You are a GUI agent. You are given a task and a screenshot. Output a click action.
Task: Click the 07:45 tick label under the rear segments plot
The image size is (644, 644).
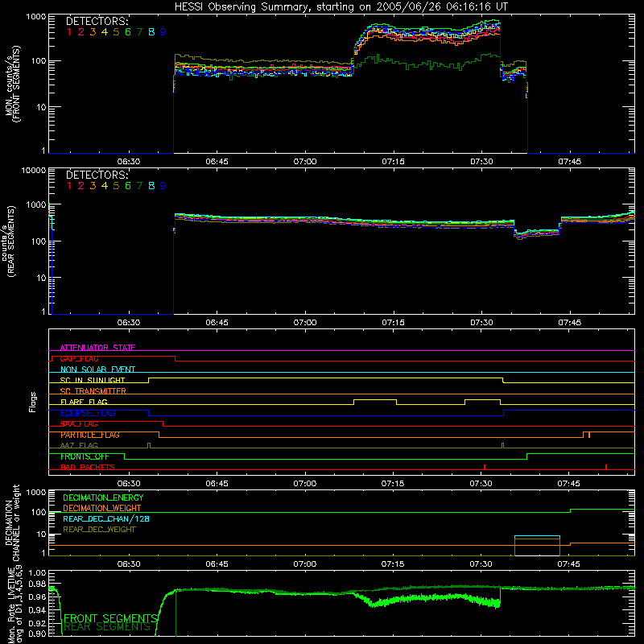pyautogui.click(x=569, y=323)
